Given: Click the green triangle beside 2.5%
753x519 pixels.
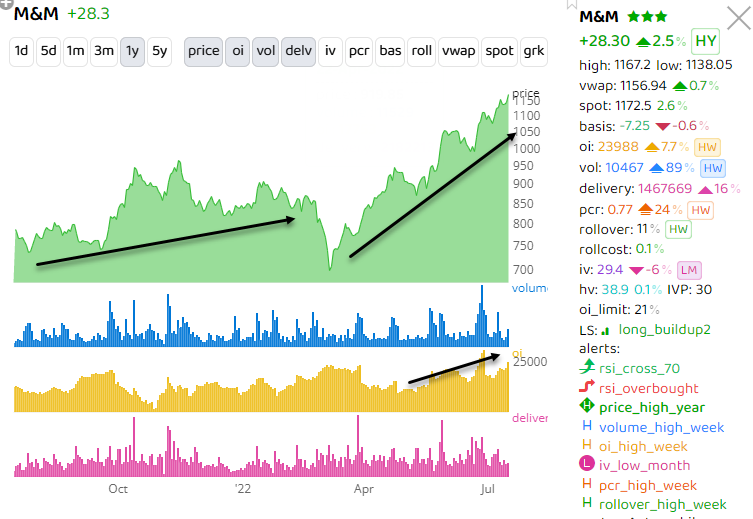Looking at the screenshot, I should [644, 42].
